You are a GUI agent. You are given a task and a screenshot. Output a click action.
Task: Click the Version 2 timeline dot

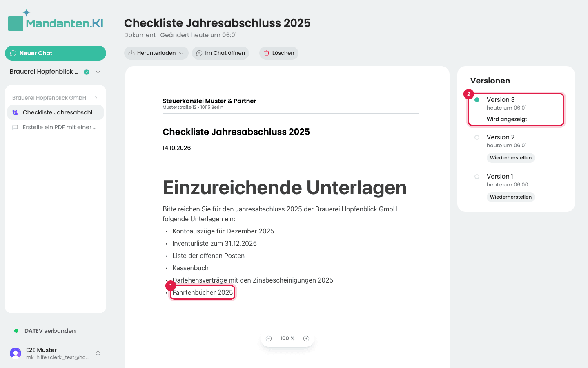click(x=477, y=137)
